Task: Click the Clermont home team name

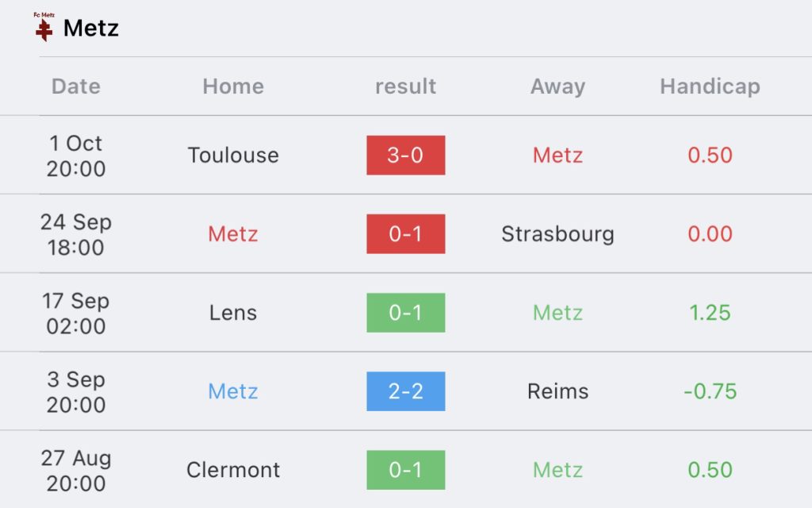Action: click(x=233, y=470)
